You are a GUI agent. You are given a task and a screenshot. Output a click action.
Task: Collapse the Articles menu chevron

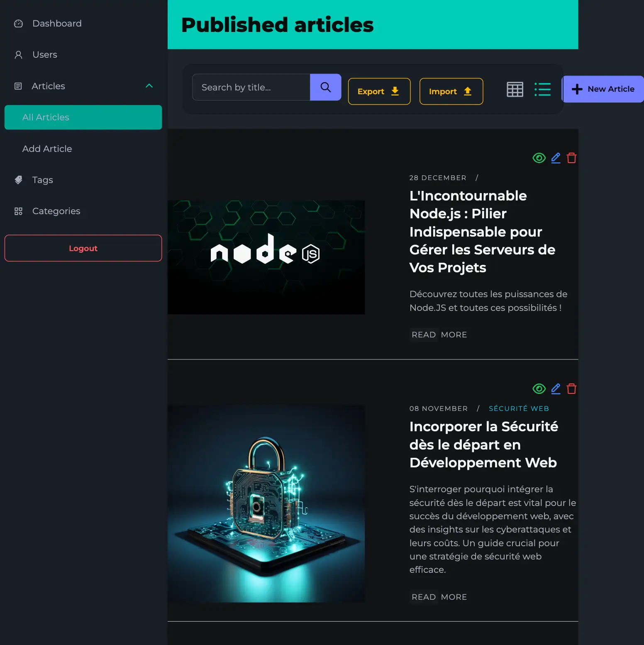149,86
